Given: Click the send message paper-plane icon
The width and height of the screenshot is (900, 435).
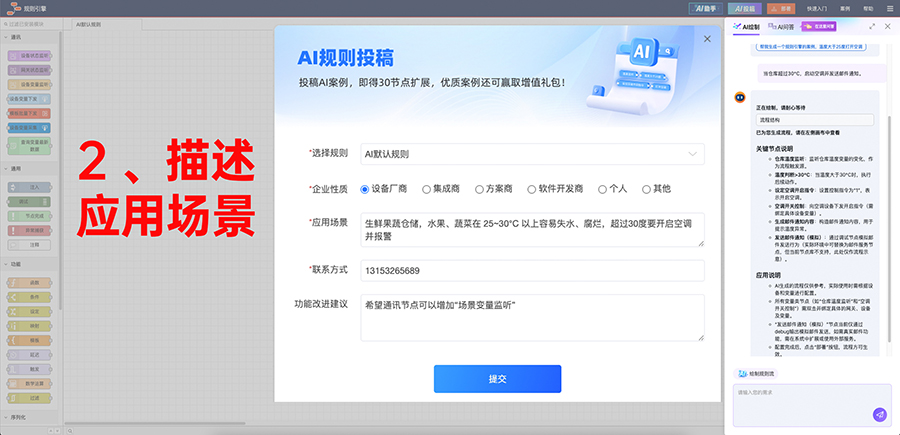Looking at the screenshot, I should [x=879, y=413].
